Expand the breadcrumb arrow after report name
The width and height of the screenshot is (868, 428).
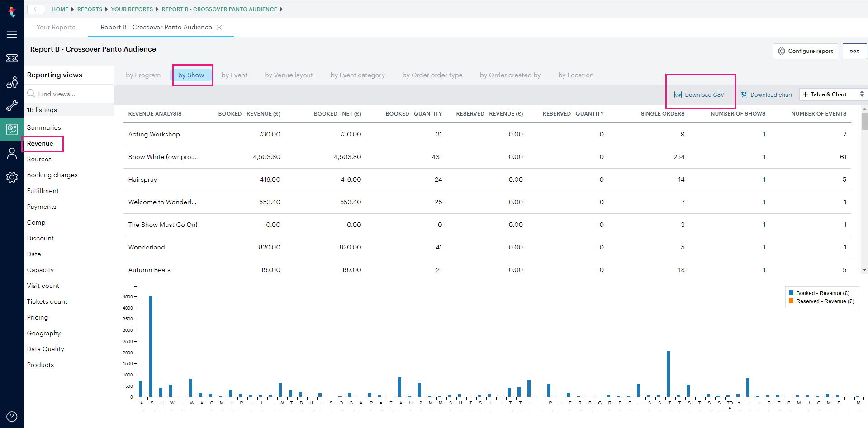pyautogui.click(x=282, y=9)
